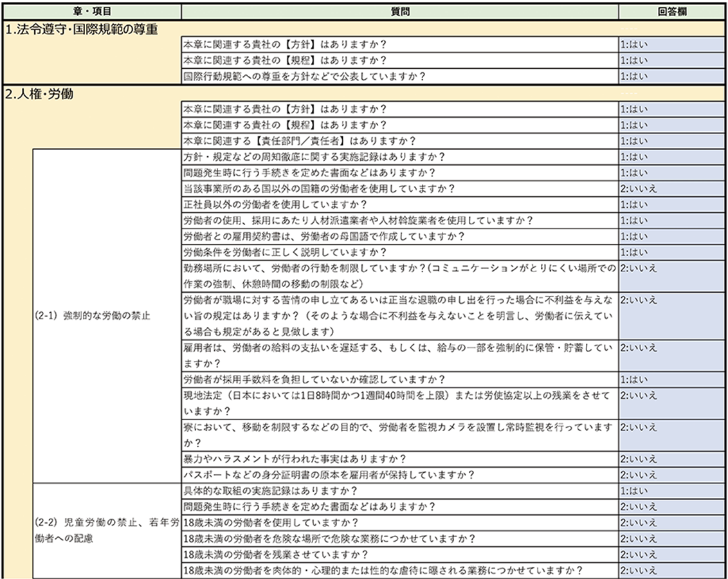Click the question about 監視カメラを設置し常時監視
The height and width of the screenshot is (579, 728).
(400, 435)
